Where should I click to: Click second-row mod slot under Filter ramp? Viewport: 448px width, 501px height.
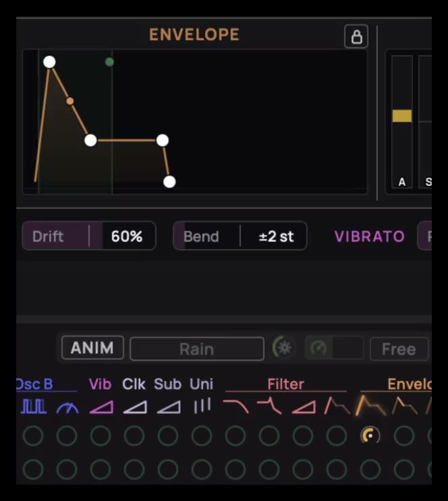(x=303, y=469)
